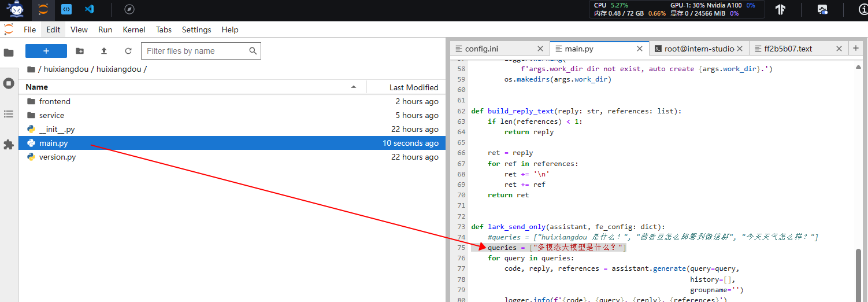
Task: Open the Tabs menu
Action: tap(164, 30)
